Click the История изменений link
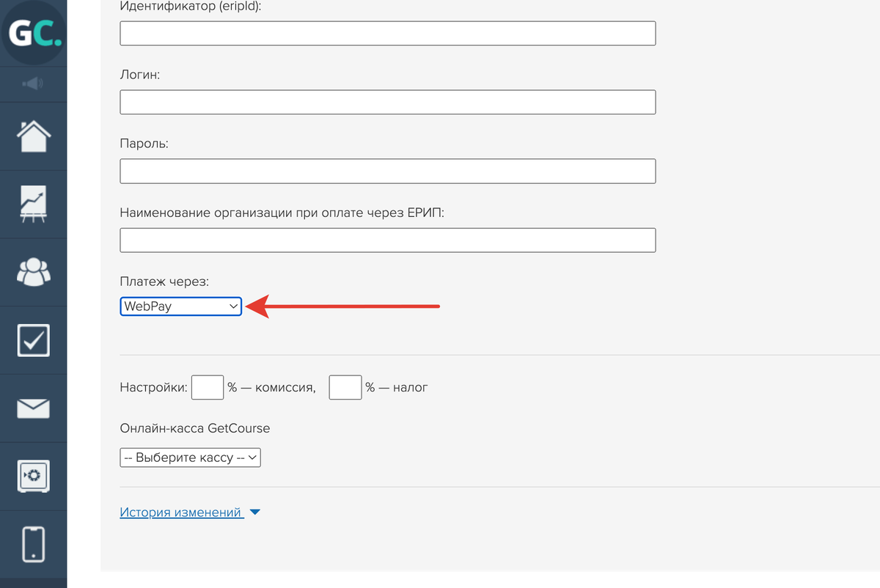The image size is (880, 588). pos(180,512)
